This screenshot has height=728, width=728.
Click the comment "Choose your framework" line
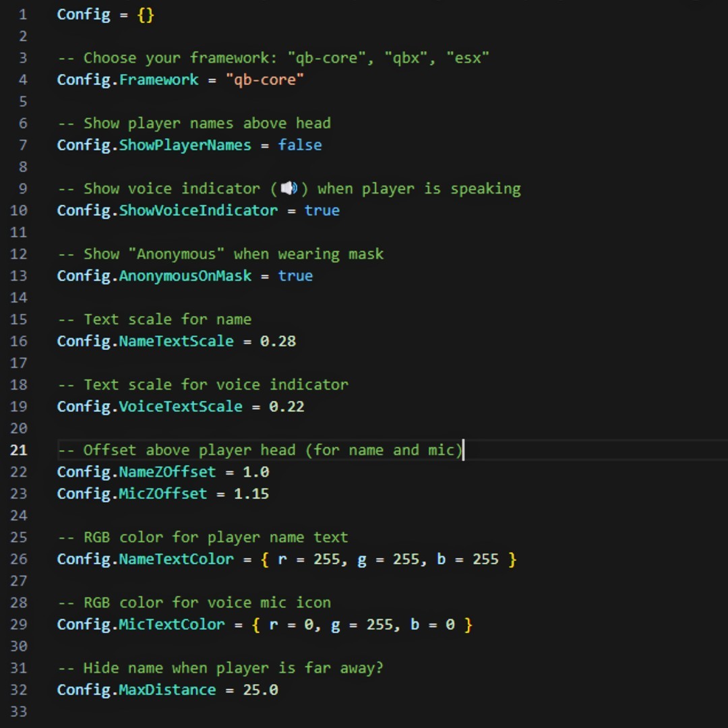point(273,58)
